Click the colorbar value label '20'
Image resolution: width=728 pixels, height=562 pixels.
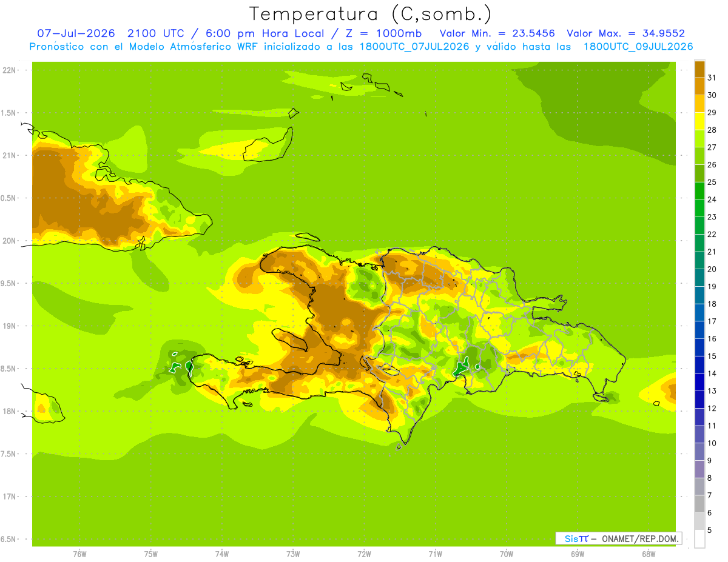(712, 269)
